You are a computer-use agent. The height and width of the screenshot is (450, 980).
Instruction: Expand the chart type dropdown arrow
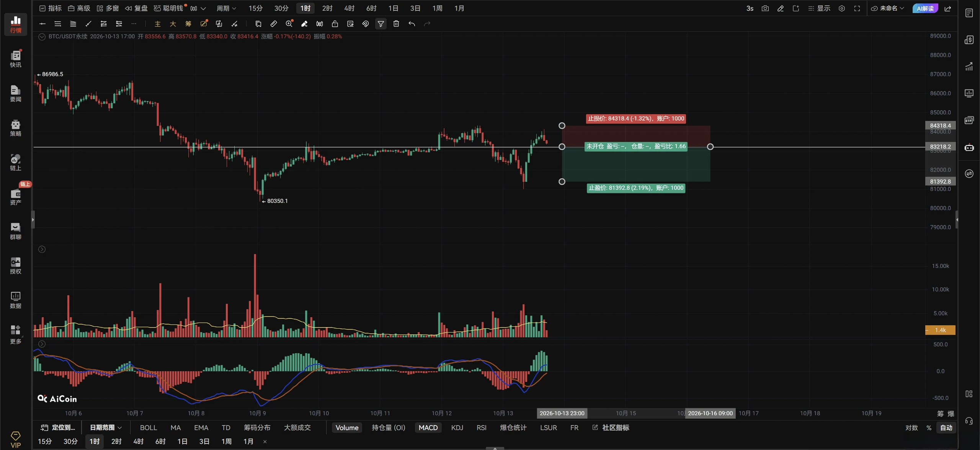pos(203,8)
